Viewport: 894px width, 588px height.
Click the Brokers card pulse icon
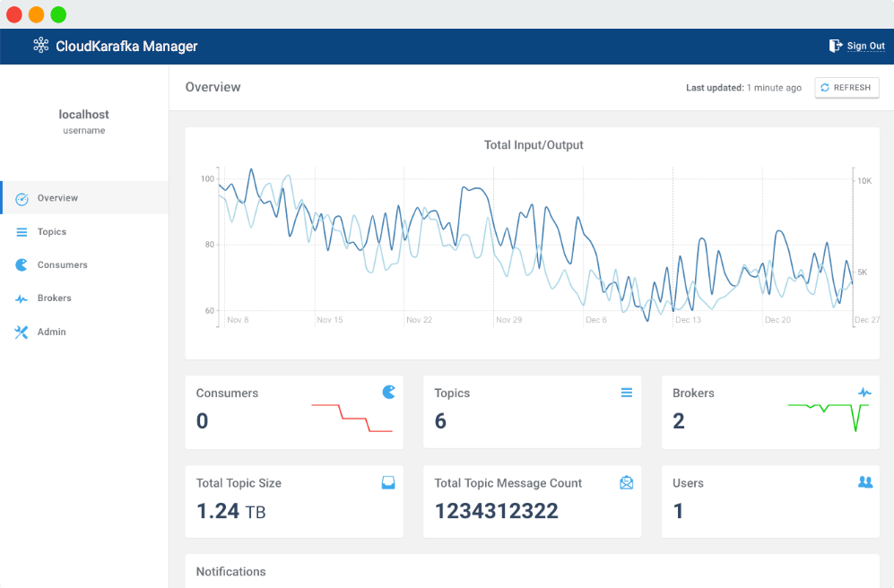click(864, 393)
